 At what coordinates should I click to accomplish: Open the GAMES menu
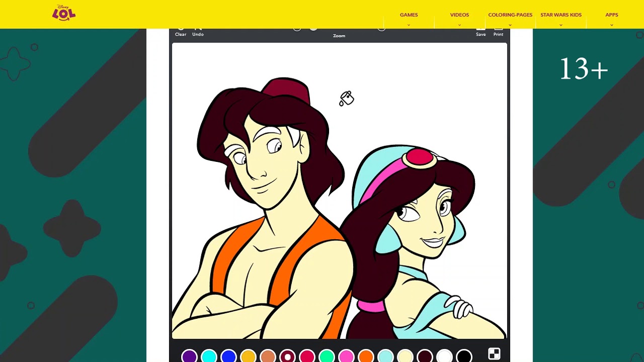tap(409, 15)
